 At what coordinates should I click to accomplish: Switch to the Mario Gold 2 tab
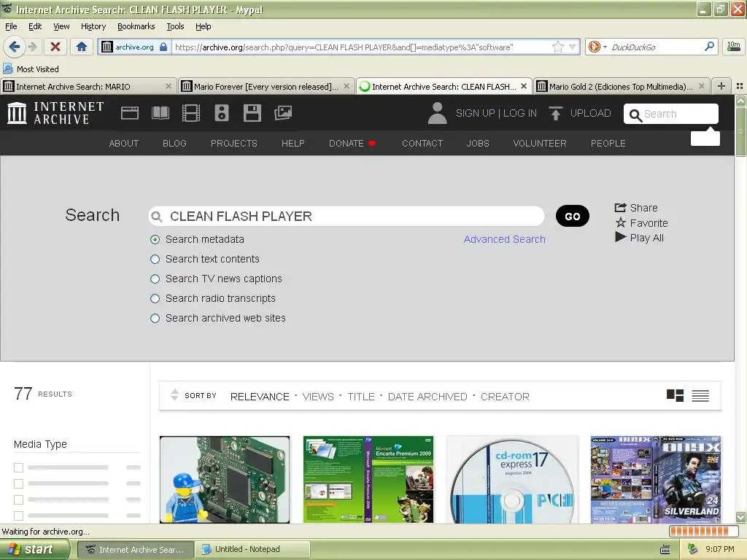click(621, 86)
